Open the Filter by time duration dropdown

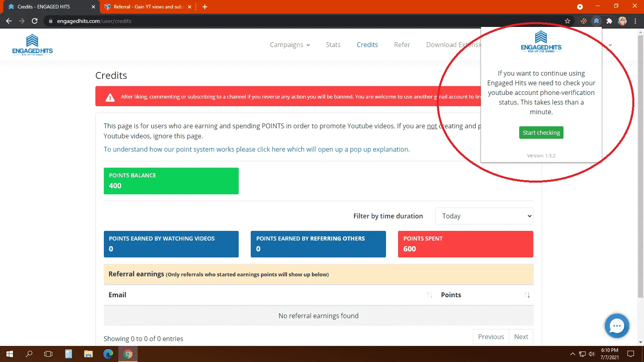484,216
